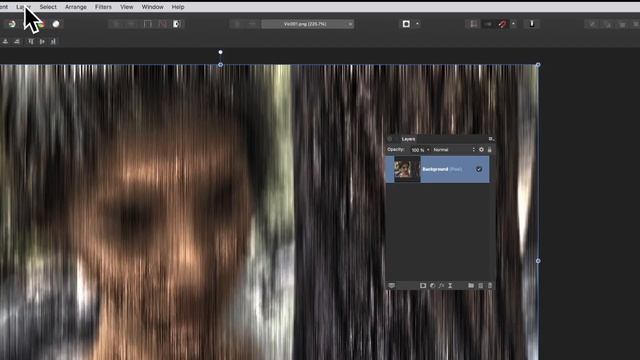The width and height of the screenshot is (640, 360).
Task: Add a mask layer from Layers panel
Action: pos(423,286)
